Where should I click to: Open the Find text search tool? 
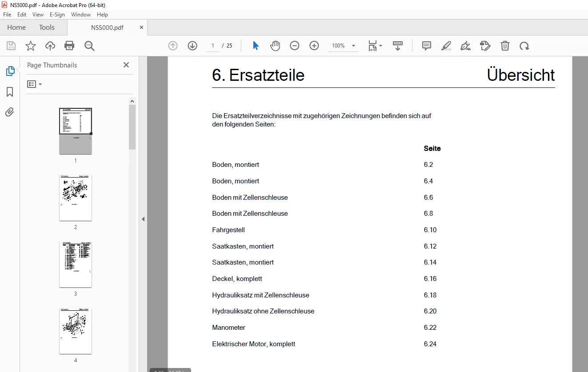click(x=89, y=46)
